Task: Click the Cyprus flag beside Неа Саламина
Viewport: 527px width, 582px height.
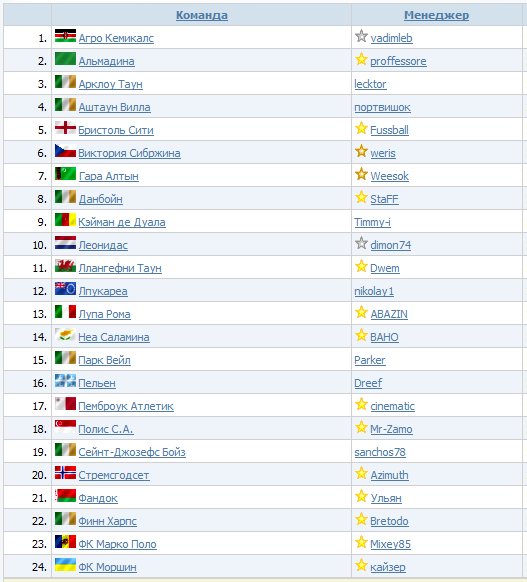Action: pos(65,335)
